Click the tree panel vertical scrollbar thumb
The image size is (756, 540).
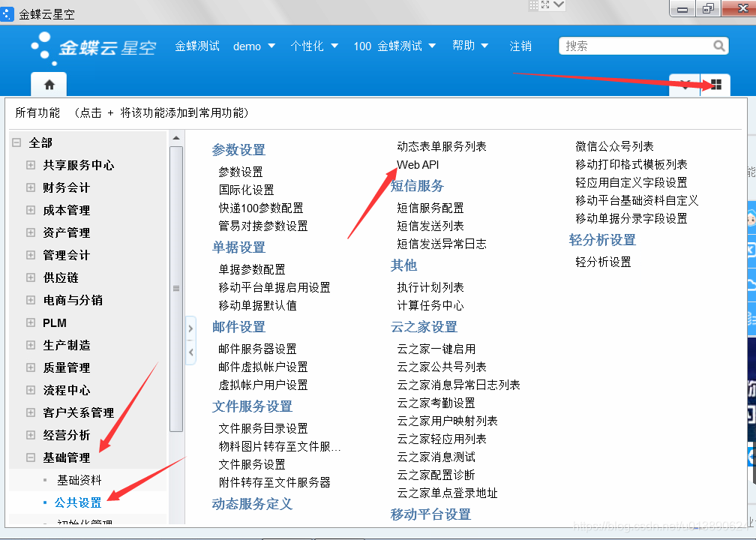(x=176, y=289)
